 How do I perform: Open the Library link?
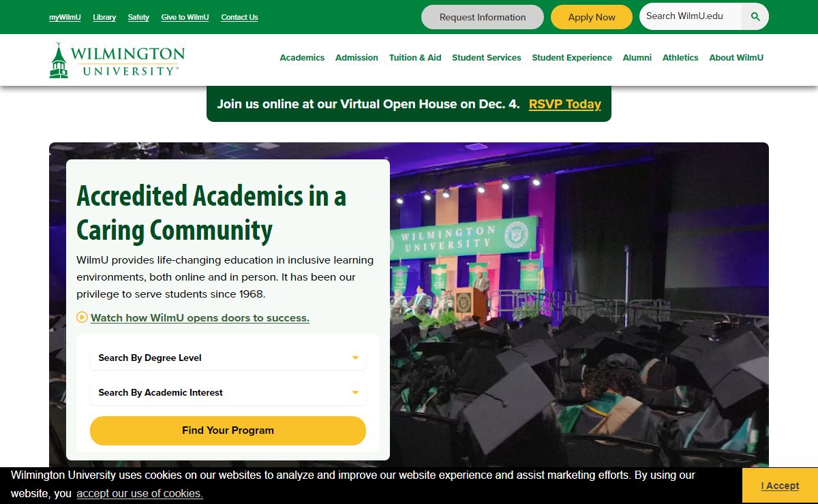click(x=104, y=17)
